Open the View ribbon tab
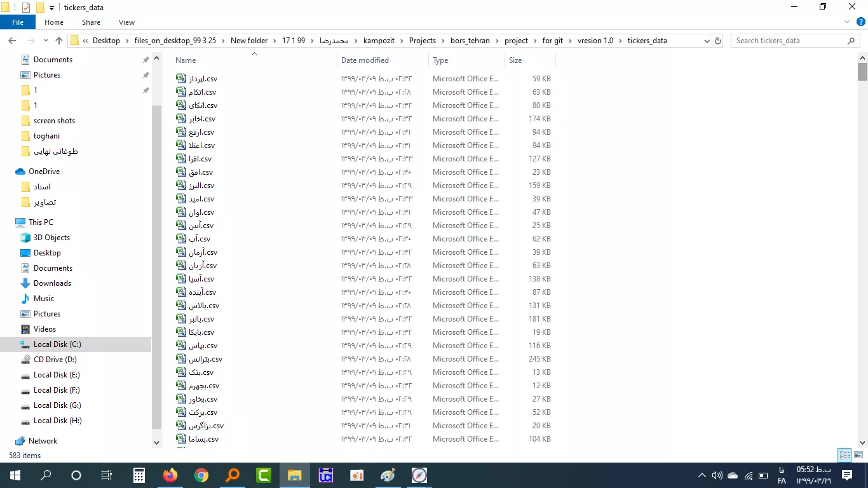Screen dimensions: 868x488 click(126, 22)
